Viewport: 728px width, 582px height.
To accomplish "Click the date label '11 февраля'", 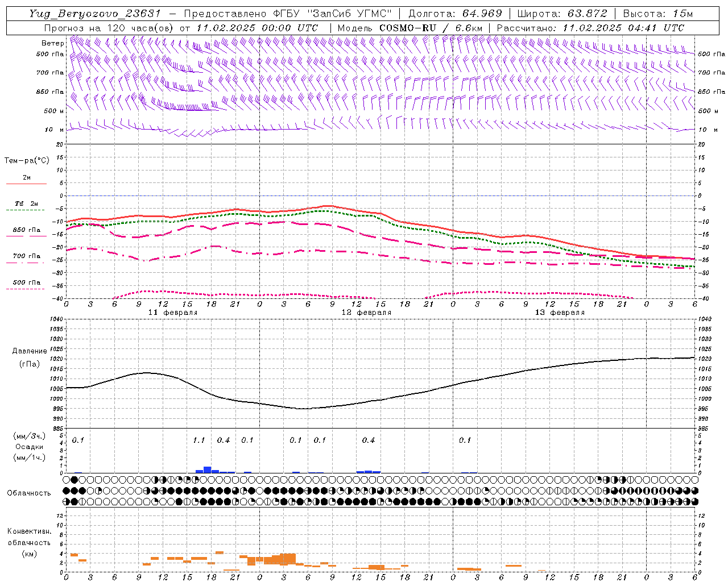I will tap(173, 313).
